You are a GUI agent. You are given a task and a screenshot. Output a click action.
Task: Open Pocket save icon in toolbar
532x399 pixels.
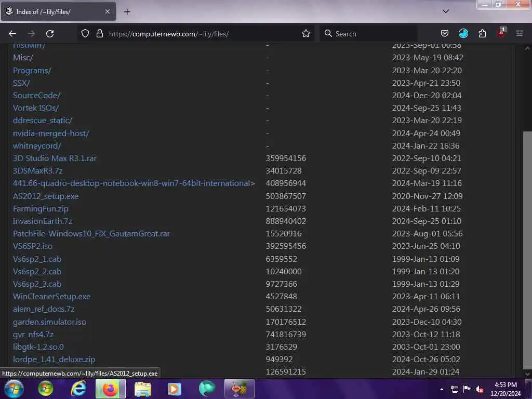click(x=445, y=33)
